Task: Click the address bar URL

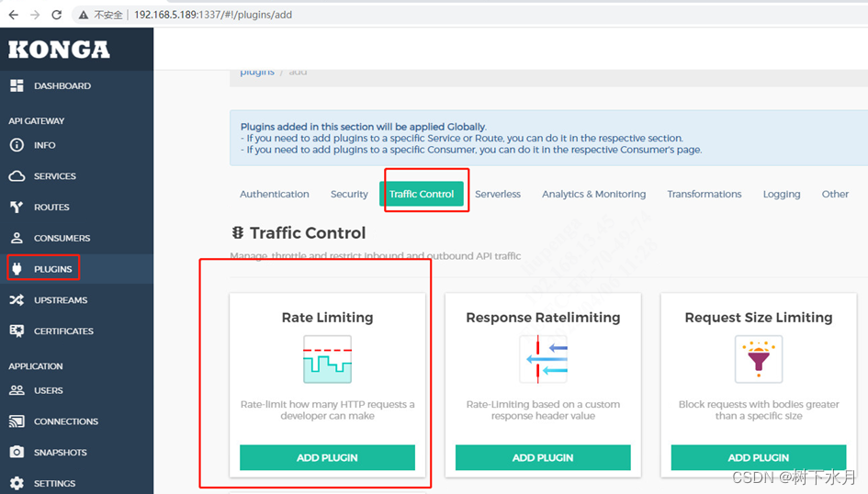Action: pyautogui.click(x=213, y=15)
